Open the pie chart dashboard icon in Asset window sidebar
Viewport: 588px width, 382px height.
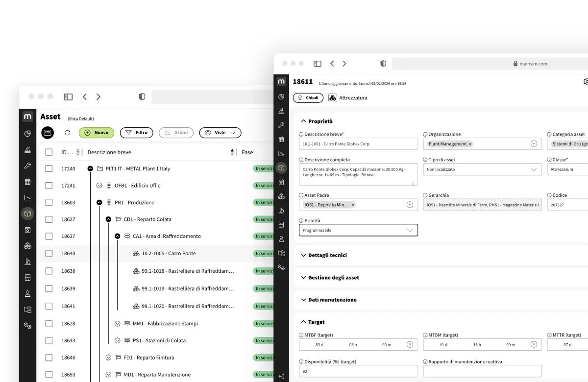(27, 133)
